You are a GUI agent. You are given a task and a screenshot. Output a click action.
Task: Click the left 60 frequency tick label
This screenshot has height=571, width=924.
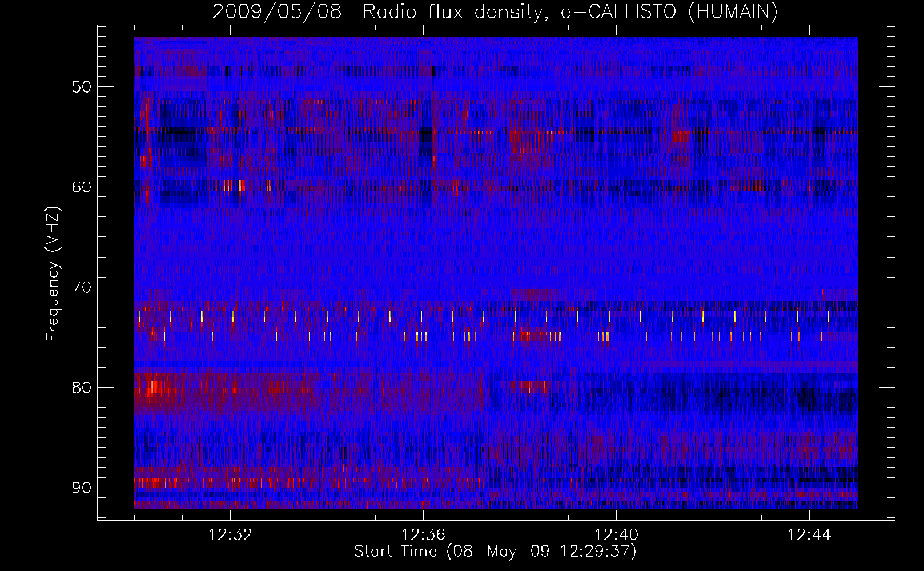(82, 187)
